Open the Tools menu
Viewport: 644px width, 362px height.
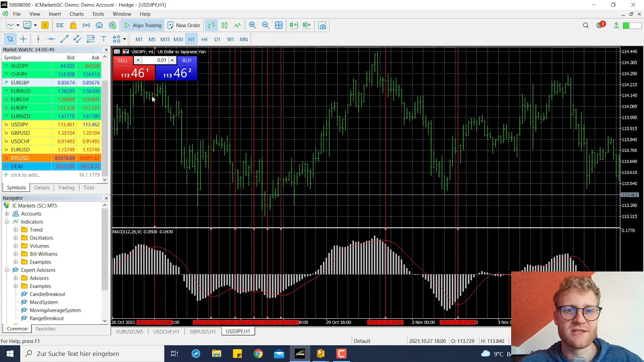(98, 14)
